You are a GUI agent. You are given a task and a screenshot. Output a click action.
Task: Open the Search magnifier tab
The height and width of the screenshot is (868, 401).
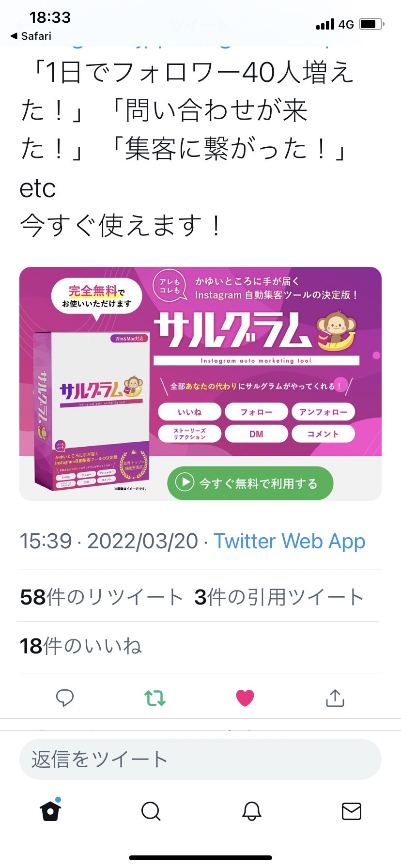151,811
